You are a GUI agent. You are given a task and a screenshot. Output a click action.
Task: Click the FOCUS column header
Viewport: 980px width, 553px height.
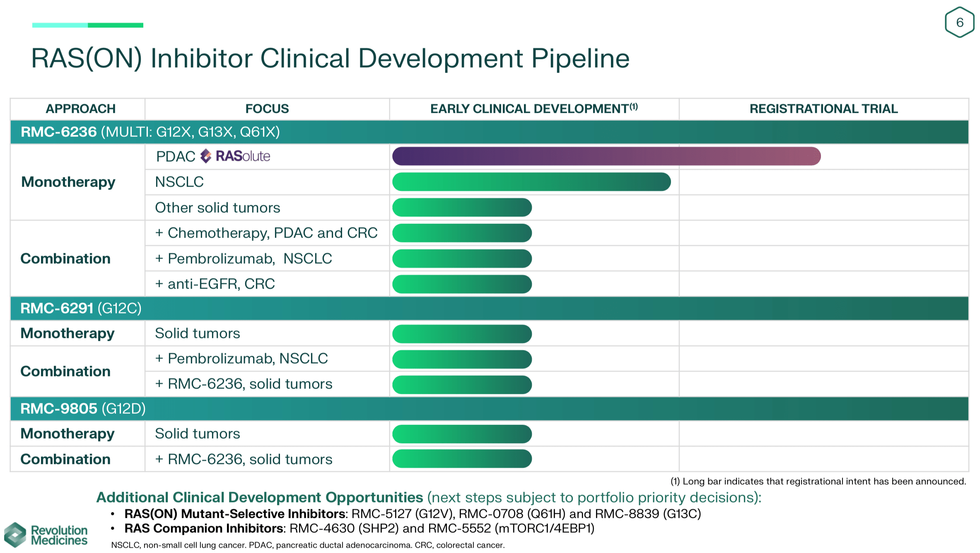(267, 108)
